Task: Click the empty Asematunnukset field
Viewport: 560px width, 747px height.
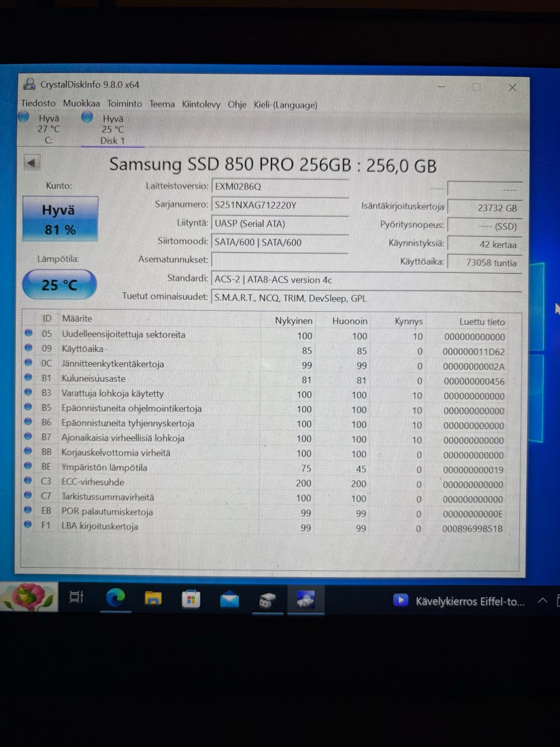Action: (280, 260)
